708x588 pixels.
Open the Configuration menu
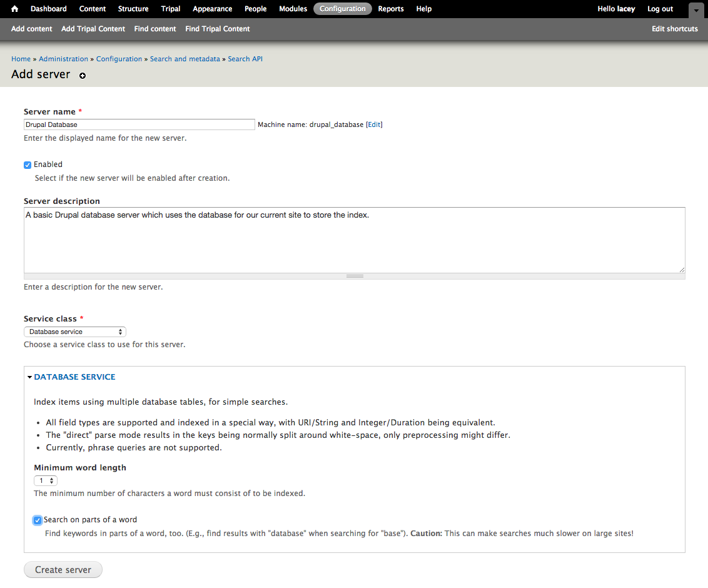click(342, 9)
